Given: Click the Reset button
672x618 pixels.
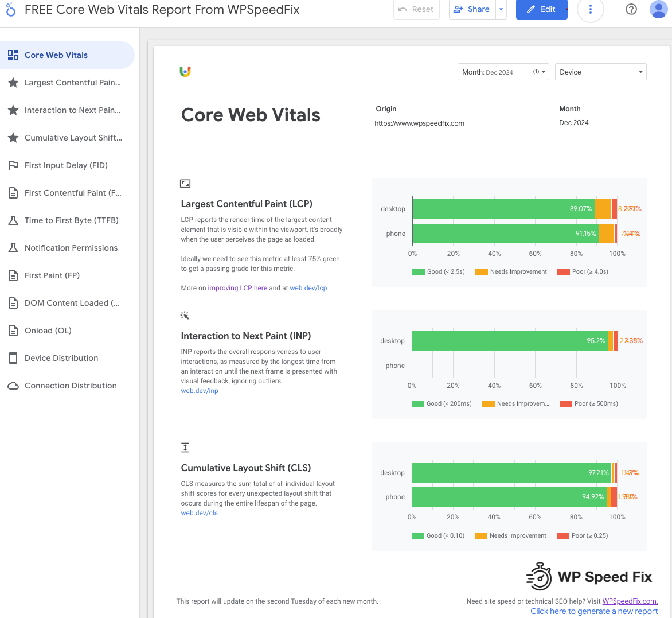Looking at the screenshot, I should pos(416,9).
